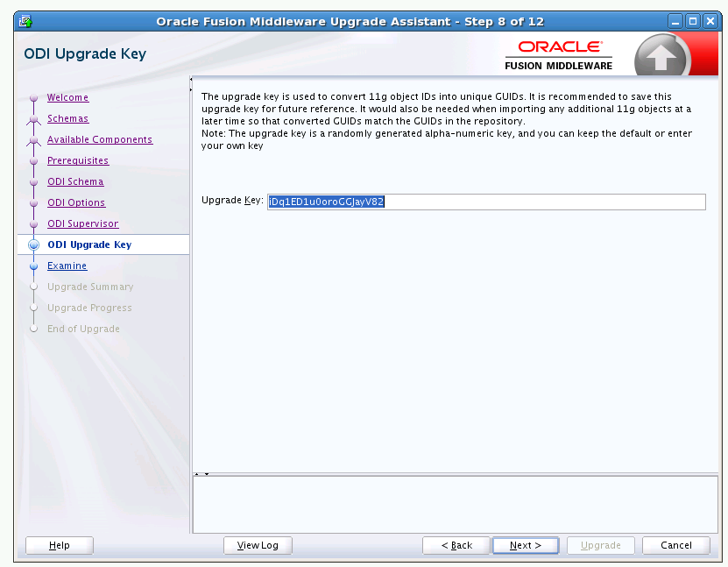This screenshot has height=567, width=728.
Task: Click the Upgrade Progress step label
Action: (89, 308)
